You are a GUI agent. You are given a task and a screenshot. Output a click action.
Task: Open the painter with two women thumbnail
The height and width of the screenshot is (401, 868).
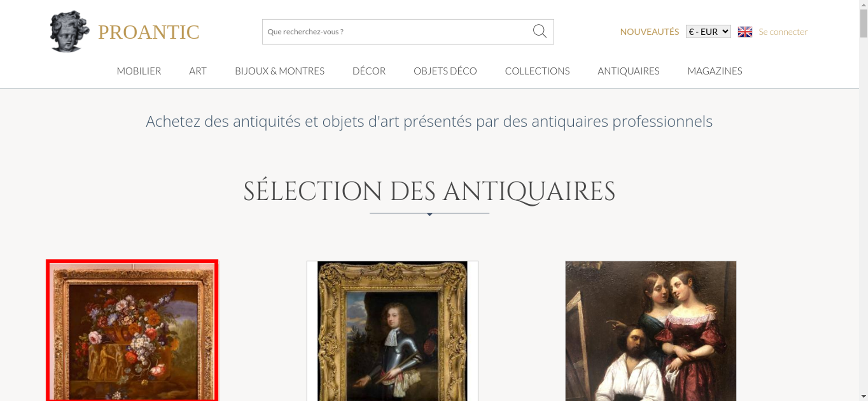(651, 331)
